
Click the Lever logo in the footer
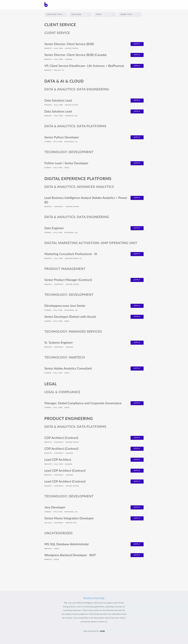tap(102, 631)
